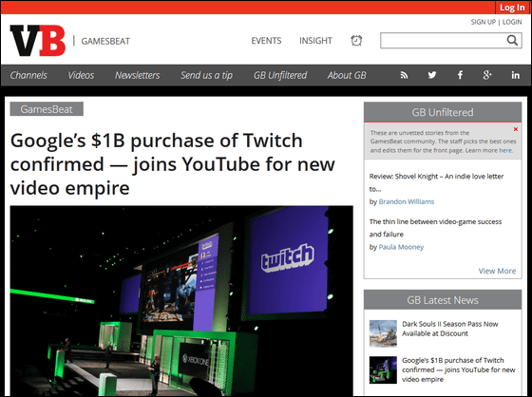Screen dimensions: 532x397
Task: Click the GB Unfiltered sidebar header
Action: point(443,112)
